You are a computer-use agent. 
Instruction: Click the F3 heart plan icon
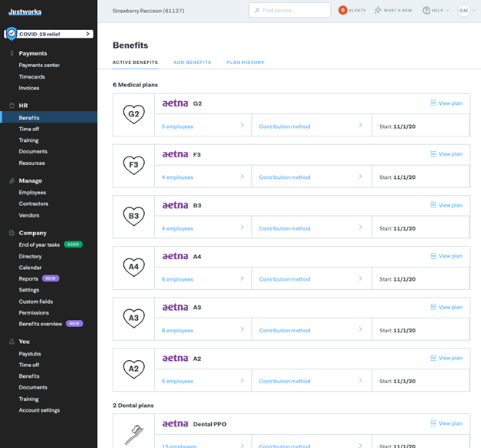(x=134, y=165)
